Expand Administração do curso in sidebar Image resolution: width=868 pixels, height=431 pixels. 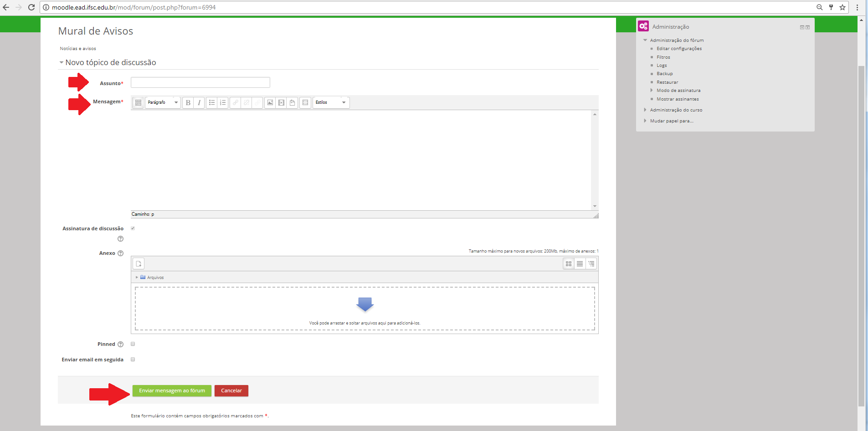click(676, 110)
